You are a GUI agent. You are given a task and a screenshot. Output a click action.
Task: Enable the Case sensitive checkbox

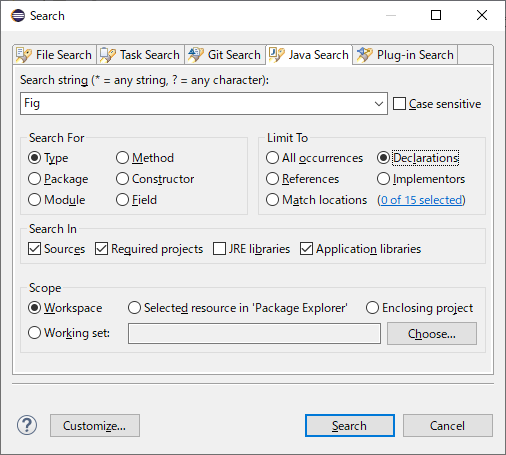point(399,104)
